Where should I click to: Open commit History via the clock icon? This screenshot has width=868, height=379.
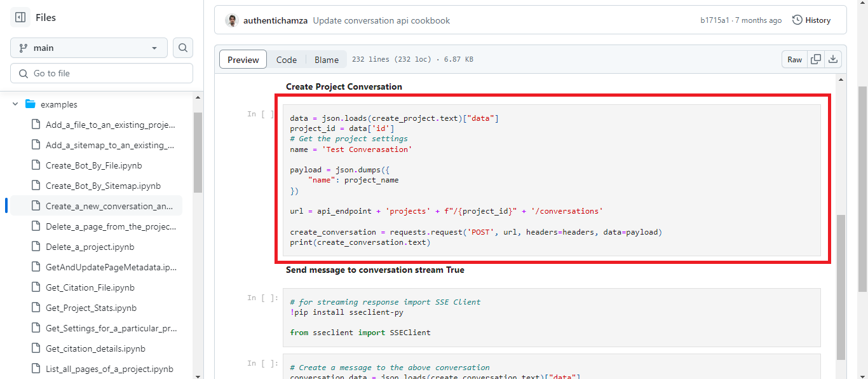(x=798, y=20)
